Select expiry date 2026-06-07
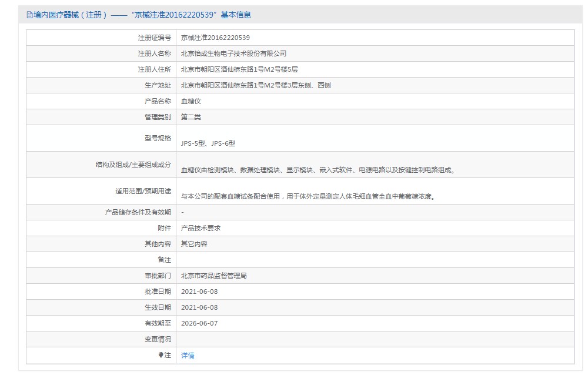 click(x=199, y=323)
